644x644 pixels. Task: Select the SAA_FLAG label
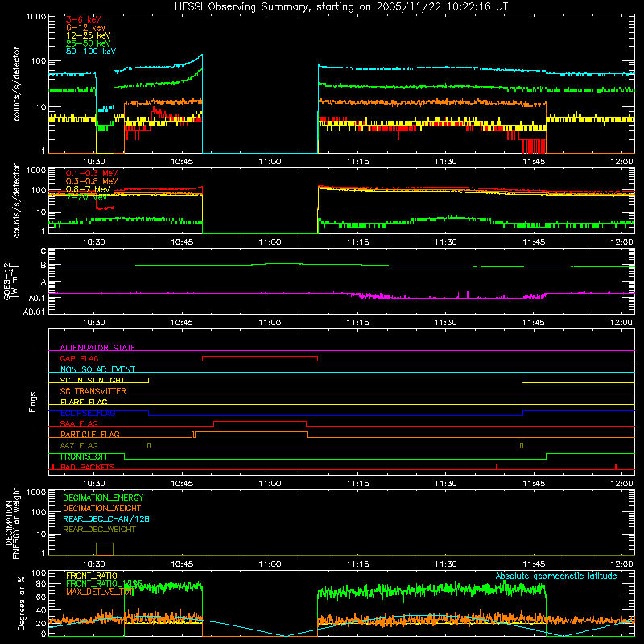click(79, 423)
